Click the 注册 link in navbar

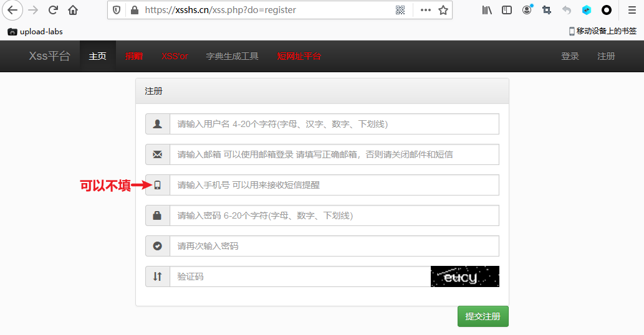click(606, 56)
